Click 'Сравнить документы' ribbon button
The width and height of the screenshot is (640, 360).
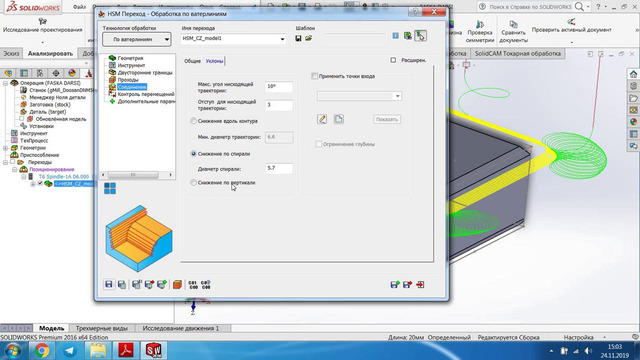[x=513, y=32]
